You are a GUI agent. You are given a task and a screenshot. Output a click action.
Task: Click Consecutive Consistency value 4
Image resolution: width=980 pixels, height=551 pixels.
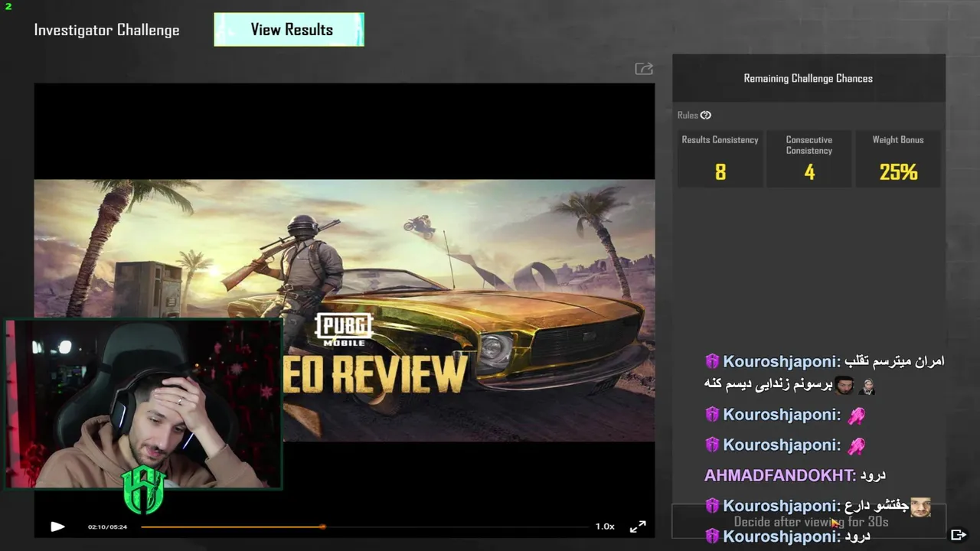809,172
